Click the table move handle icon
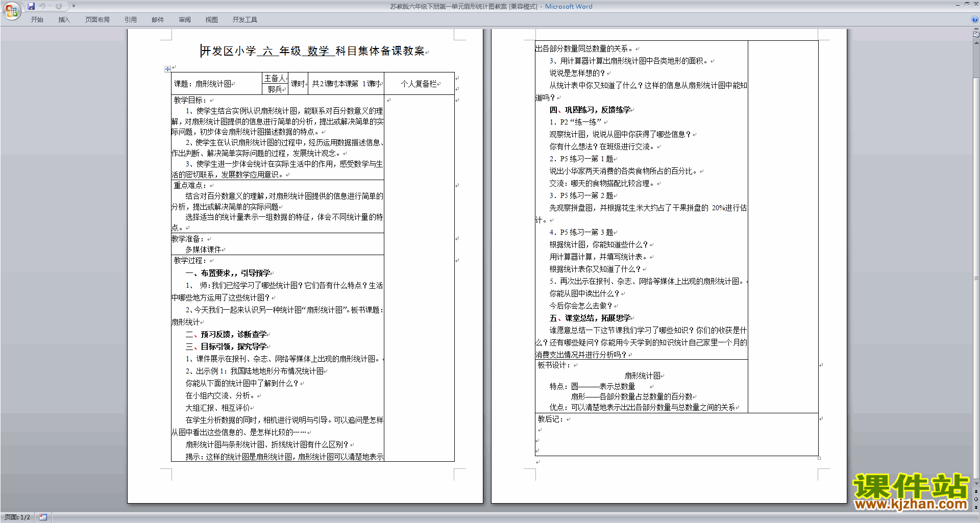This screenshot has height=523, width=980. tap(167, 69)
